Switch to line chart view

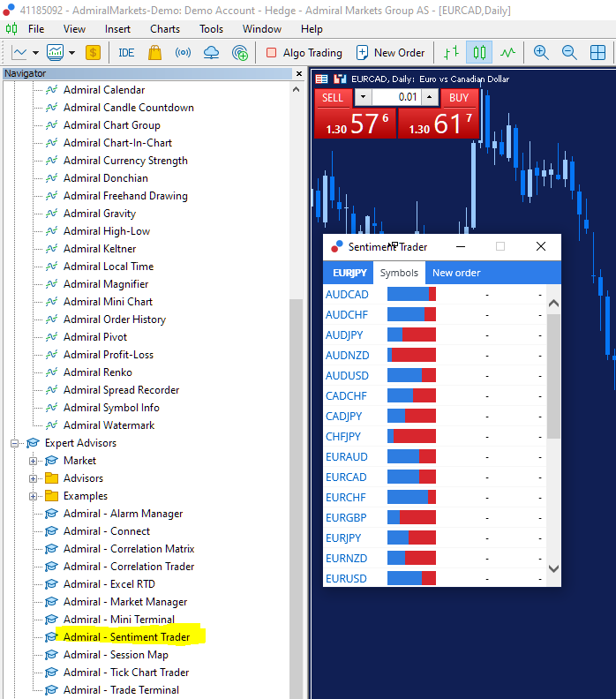[x=507, y=53]
